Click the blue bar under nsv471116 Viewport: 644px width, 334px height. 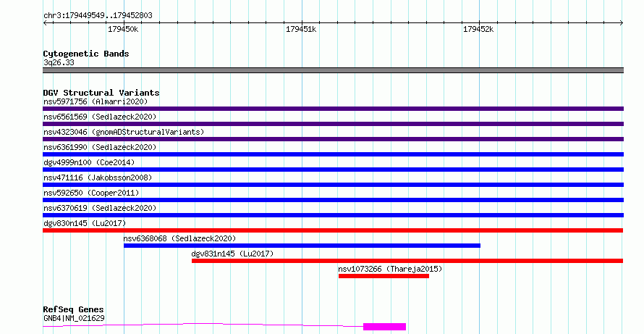coord(333,185)
